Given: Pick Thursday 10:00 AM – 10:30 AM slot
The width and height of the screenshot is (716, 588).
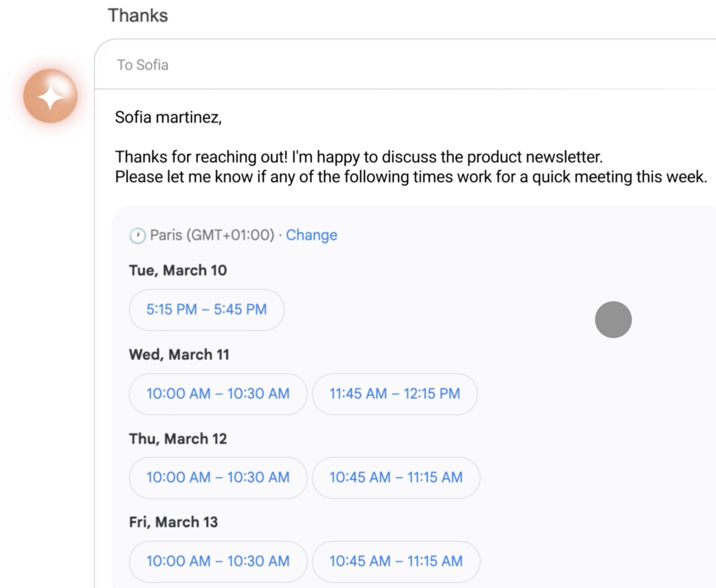Looking at the screenshot, I should [218, 478].
